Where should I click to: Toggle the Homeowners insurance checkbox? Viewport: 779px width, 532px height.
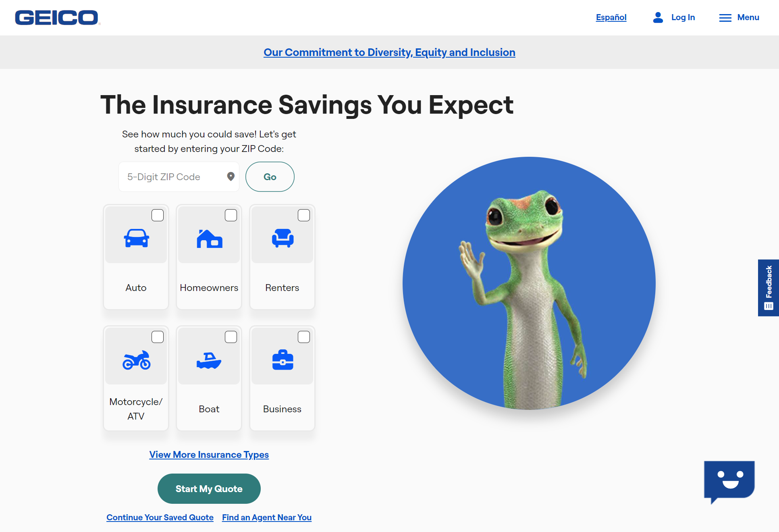point(230,215)
